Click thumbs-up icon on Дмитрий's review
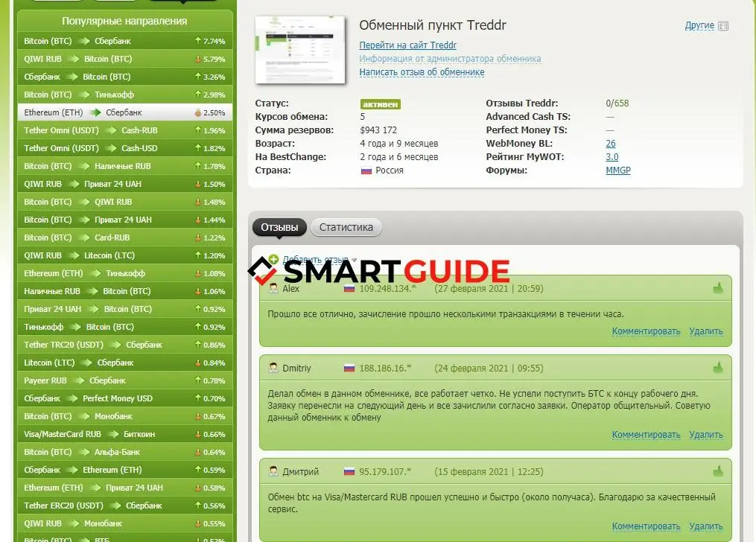 (x=718, y=471)
